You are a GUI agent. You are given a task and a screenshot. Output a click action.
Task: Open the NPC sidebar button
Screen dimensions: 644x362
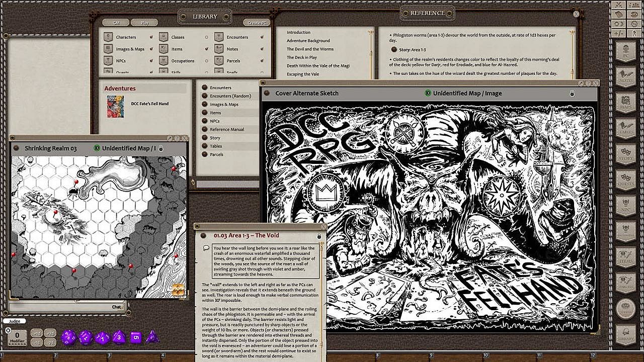[625, 205]
